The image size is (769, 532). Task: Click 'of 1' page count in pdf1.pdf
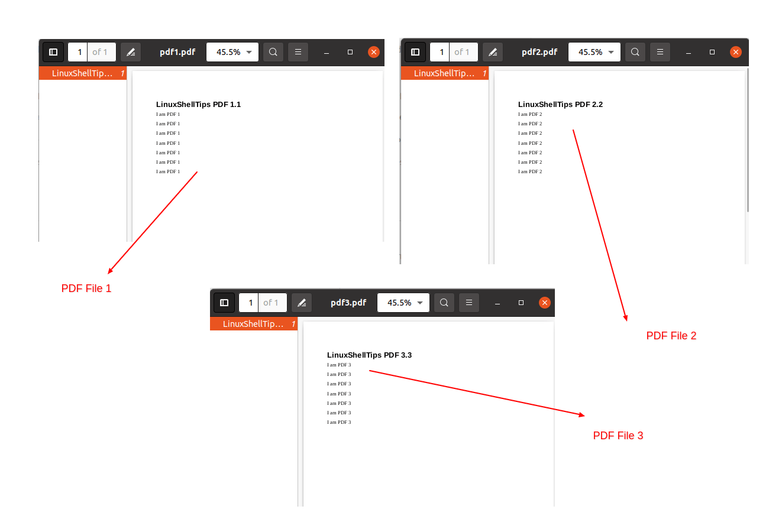pos(100,52)
